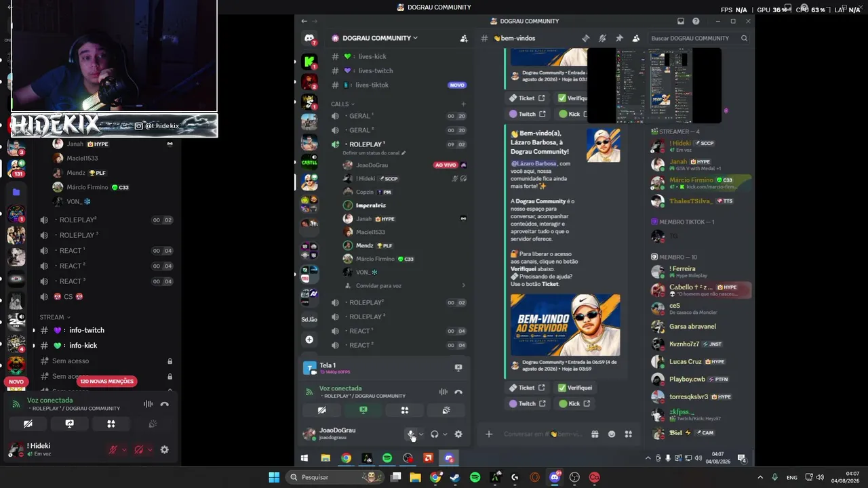The width and height of the screenshot is (868, 488).
Task: Open JoaoDoGrau input device options arrow
Action: (x=421, y=434)
